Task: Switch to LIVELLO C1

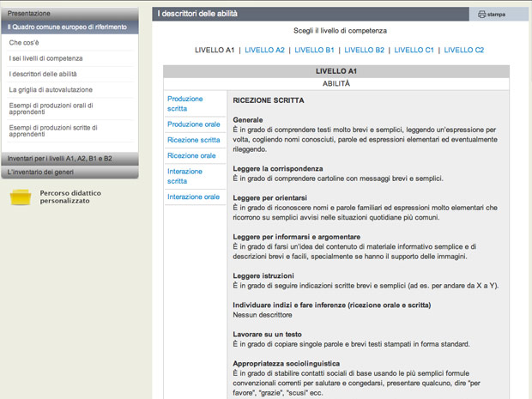Action: tap(414, 50)
